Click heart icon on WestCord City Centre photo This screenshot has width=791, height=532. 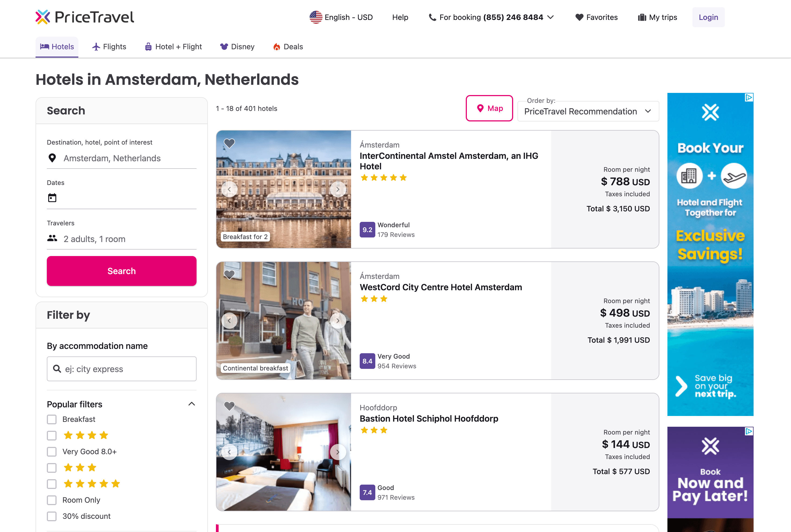click(x=229, y=275)
